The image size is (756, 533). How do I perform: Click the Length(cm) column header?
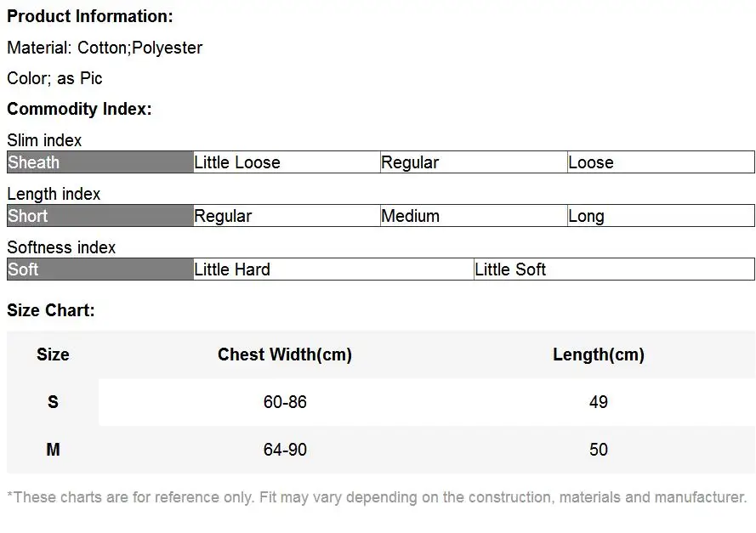599,354
